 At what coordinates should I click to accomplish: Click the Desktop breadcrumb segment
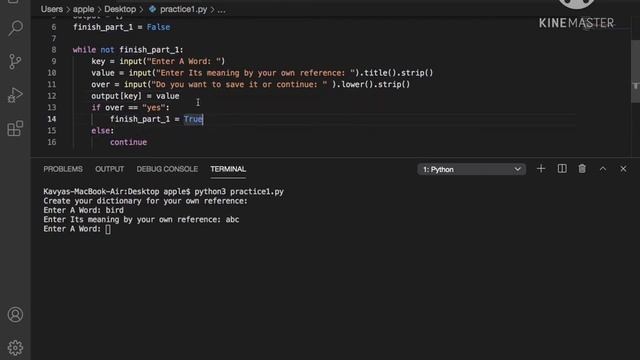120,9
